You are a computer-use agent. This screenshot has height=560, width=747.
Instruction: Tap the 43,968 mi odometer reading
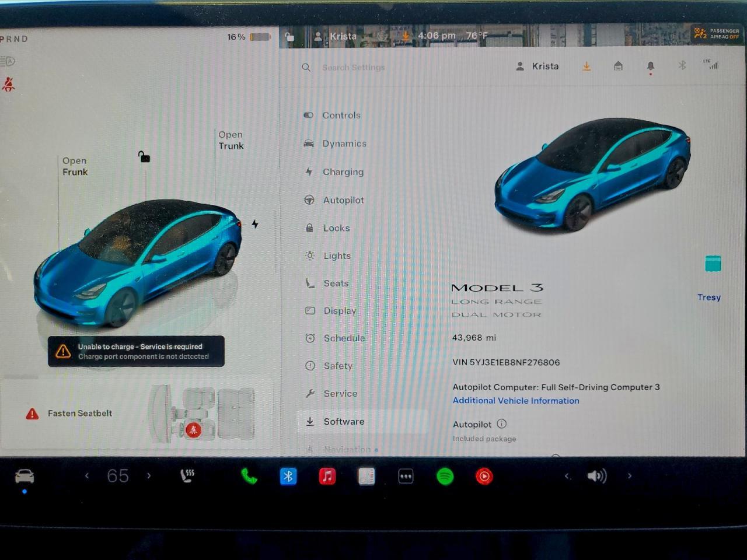click(474, 338)
